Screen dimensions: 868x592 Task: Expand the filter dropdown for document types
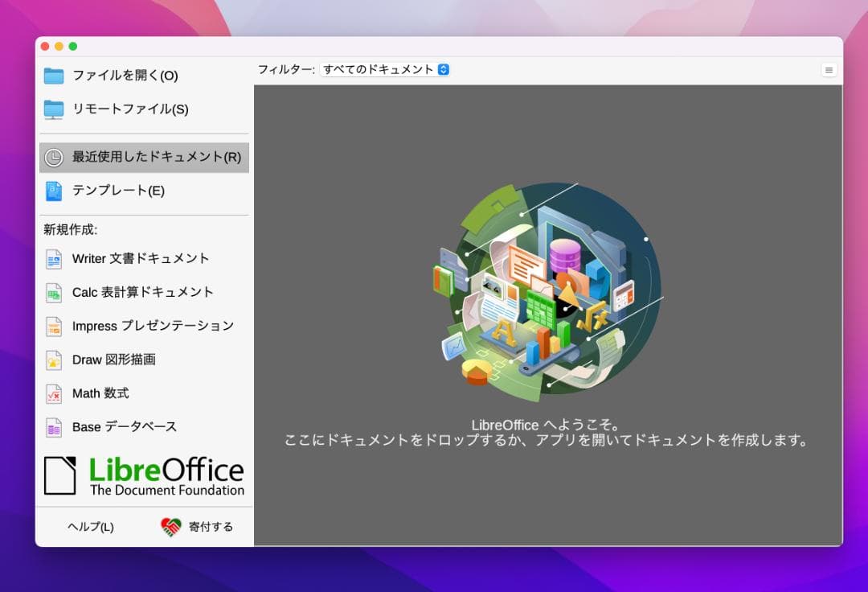385,70
